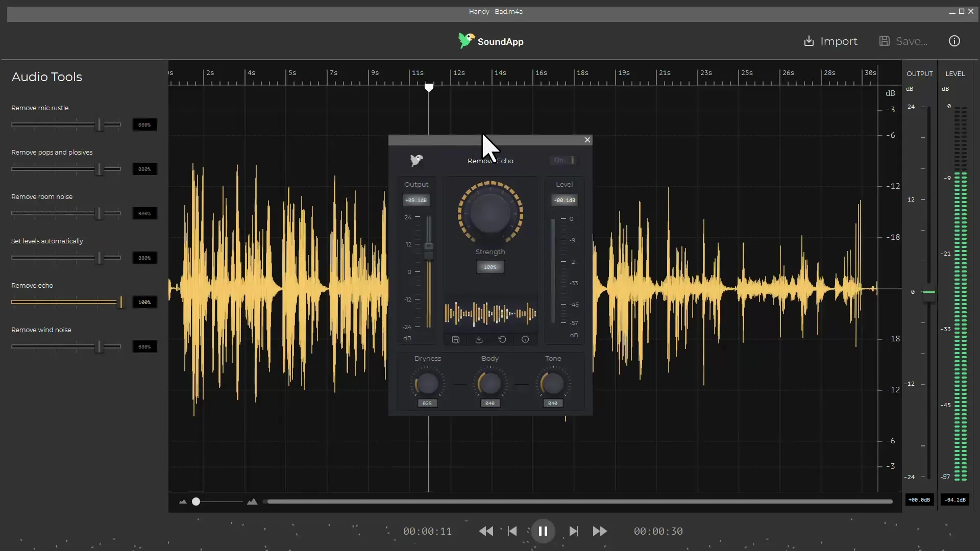Click the Remove mic rustle percentage box
The width and height of the screenshot is (980, 551).
click(144, 124)
